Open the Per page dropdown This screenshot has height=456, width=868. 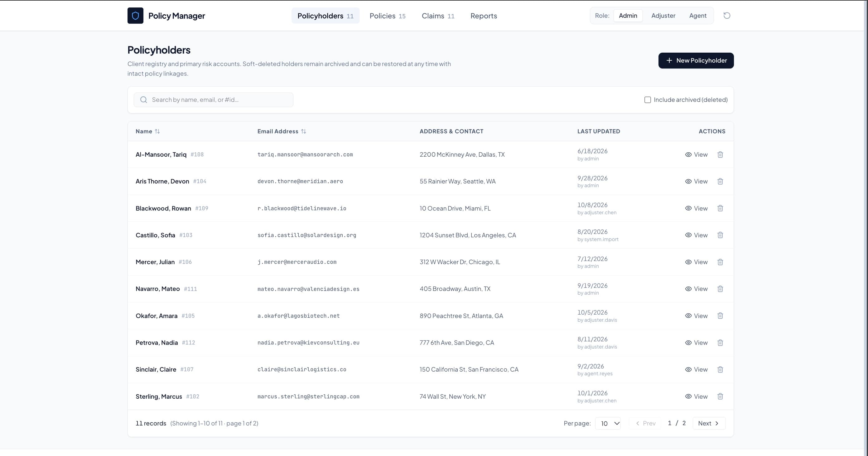point(608,423)
